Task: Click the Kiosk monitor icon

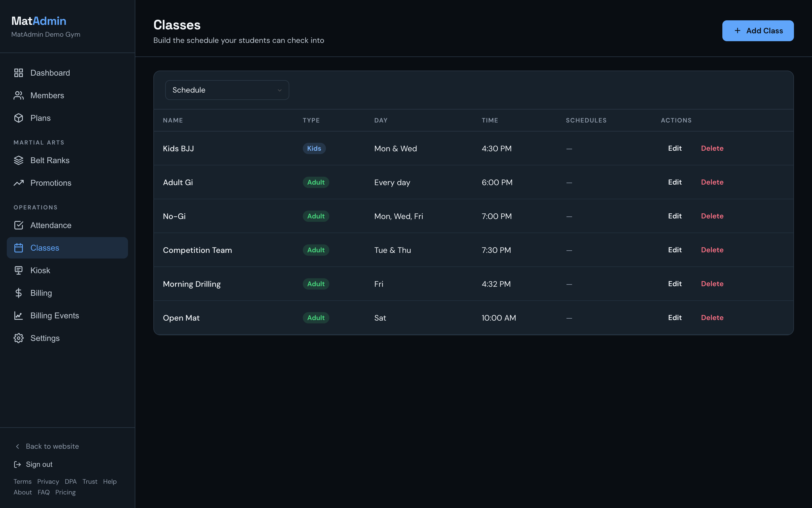Action: pos(18,270)
